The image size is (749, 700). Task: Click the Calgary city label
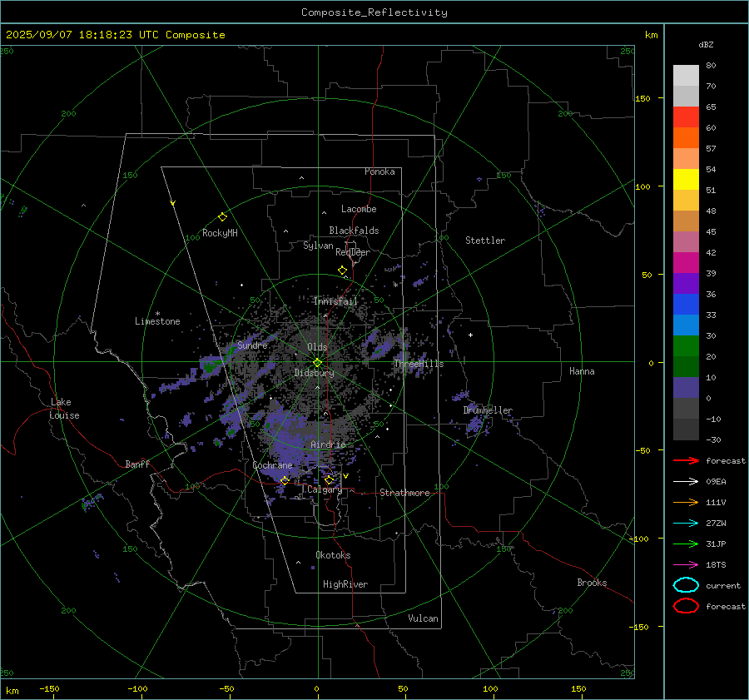coord(325,489)
